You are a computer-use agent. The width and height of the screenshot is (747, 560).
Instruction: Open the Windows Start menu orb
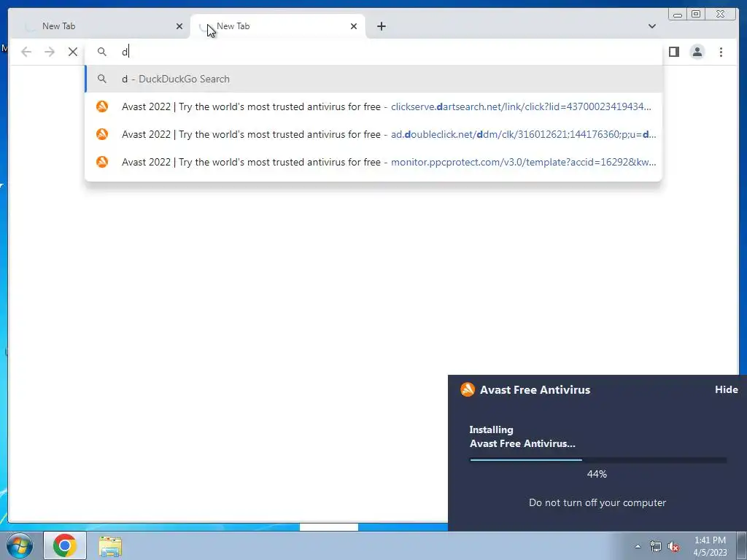tap(20, 545)
